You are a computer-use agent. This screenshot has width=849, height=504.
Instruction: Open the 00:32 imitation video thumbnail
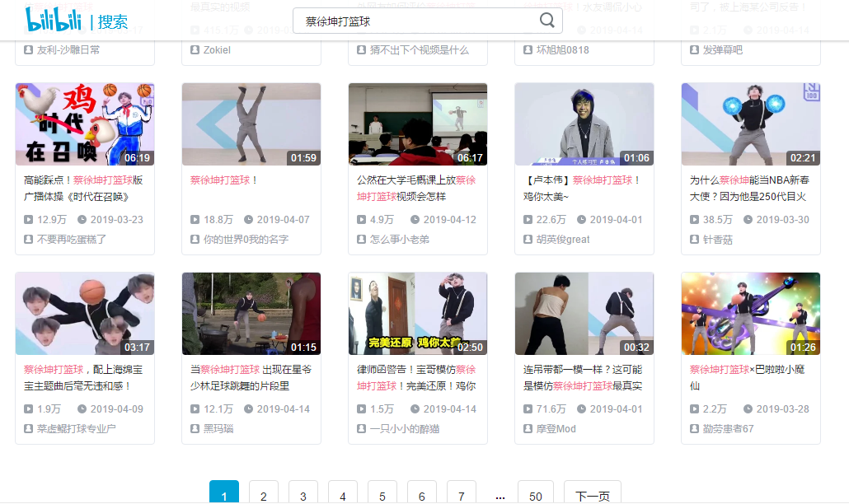(584, 314)
